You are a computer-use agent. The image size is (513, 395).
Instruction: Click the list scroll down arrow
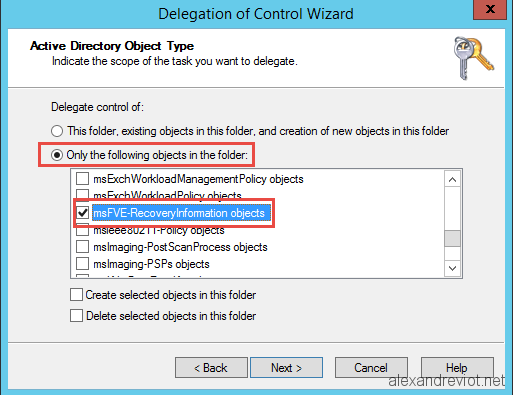tap(452, 268)
